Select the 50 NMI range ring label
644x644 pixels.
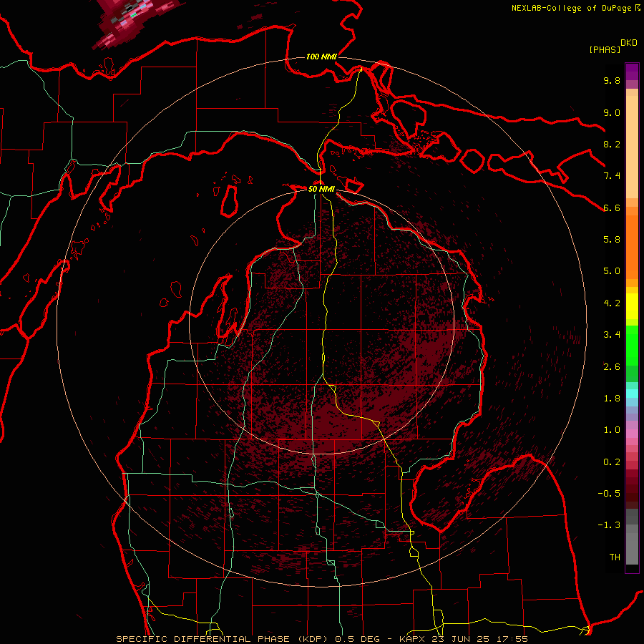pos(321,189)
